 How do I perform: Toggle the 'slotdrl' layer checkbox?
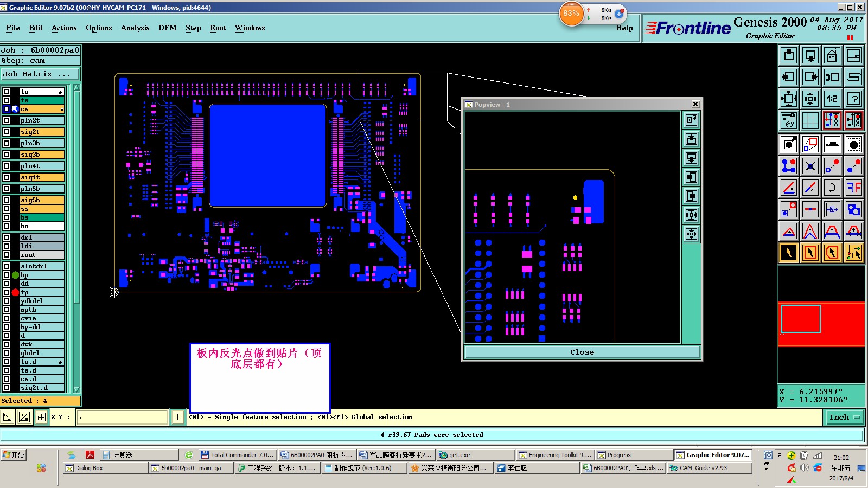tap(7, 266)
